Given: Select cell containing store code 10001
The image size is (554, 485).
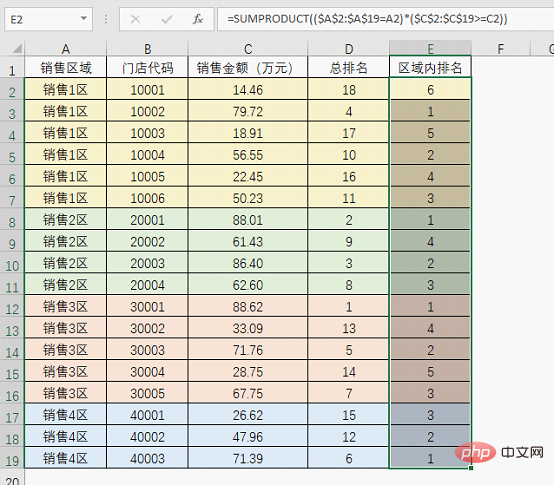Looking at the screenshot, I should (147, 90).
